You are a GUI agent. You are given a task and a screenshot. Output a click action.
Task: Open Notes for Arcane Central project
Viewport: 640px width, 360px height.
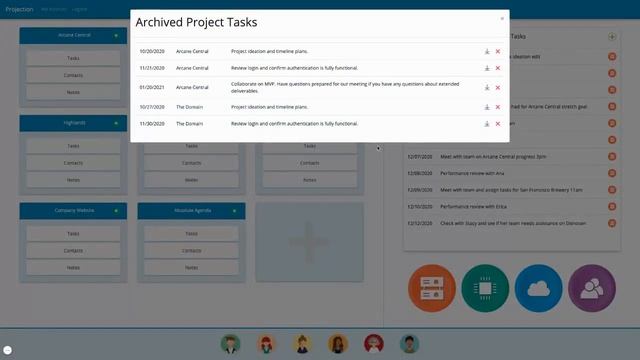click(73, 93)
